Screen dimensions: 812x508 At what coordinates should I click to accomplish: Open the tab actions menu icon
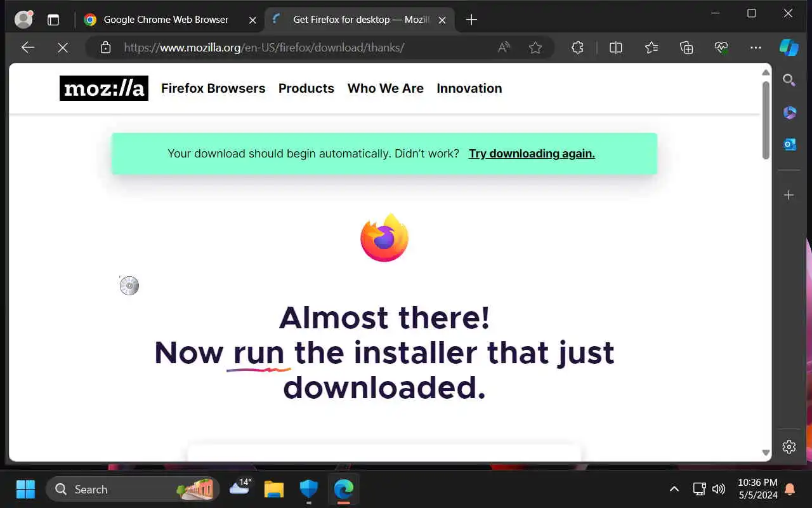point(53,20)
